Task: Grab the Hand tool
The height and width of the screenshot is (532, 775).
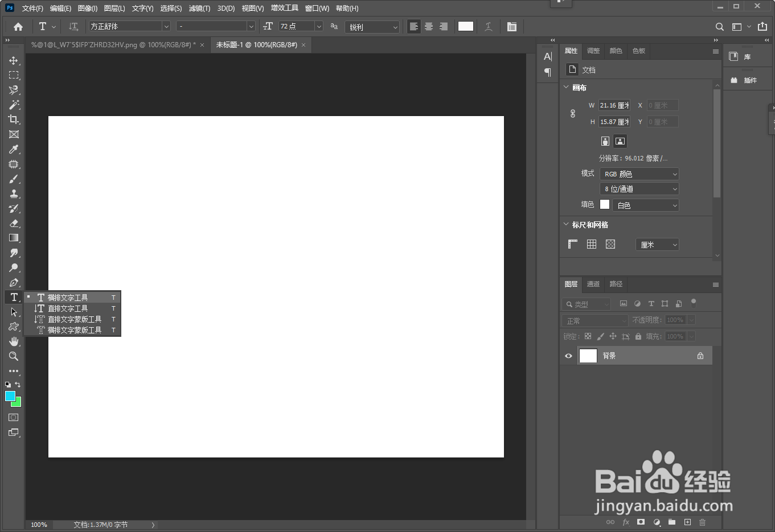Action: tap(14, 341)
